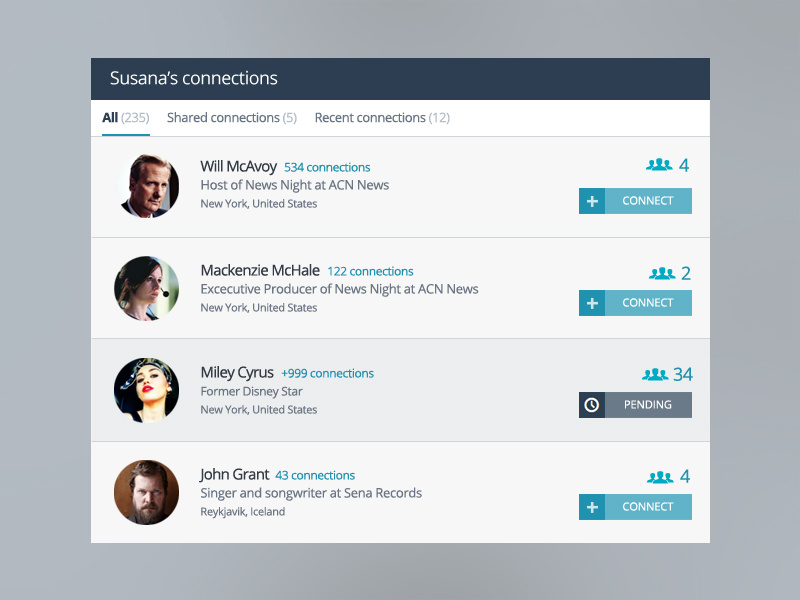The width and height of the screenshot is (800, 600).
Task: Click the plus icon in Will McAvoy's row
Action: pyautogui.click(x=592, y=201)
